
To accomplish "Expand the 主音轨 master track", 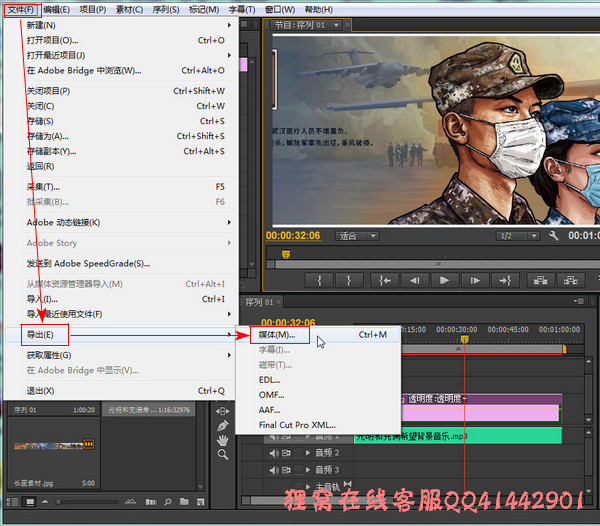I will (308, 487).
